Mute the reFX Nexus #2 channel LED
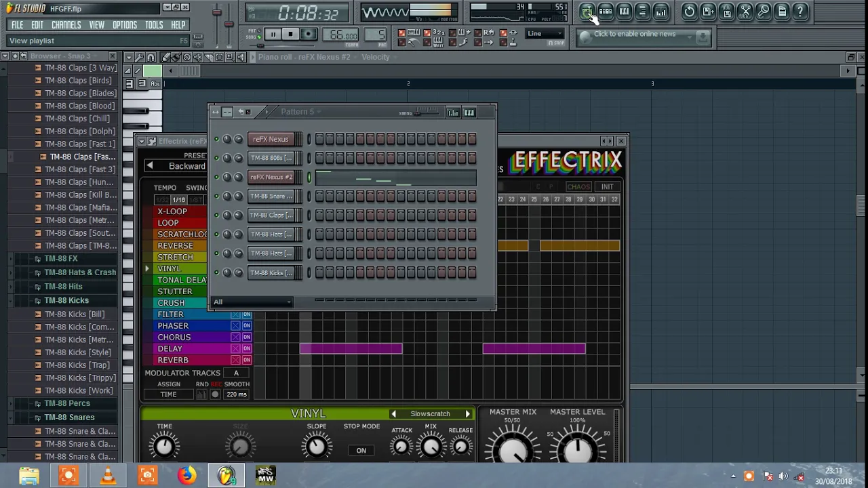The image size is (868, 488). [x=216, y=177]
